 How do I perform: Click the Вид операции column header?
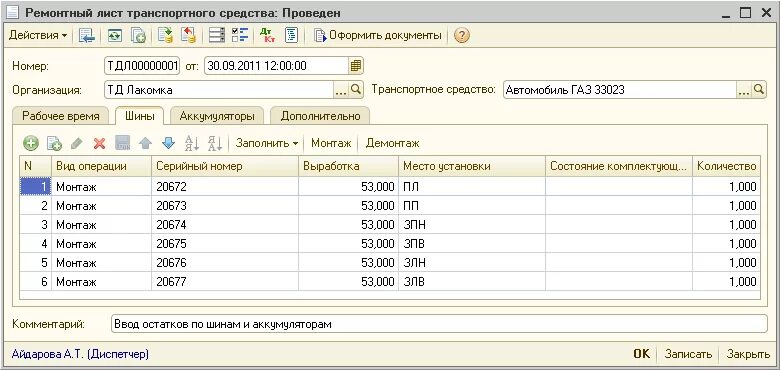(101, 166)
